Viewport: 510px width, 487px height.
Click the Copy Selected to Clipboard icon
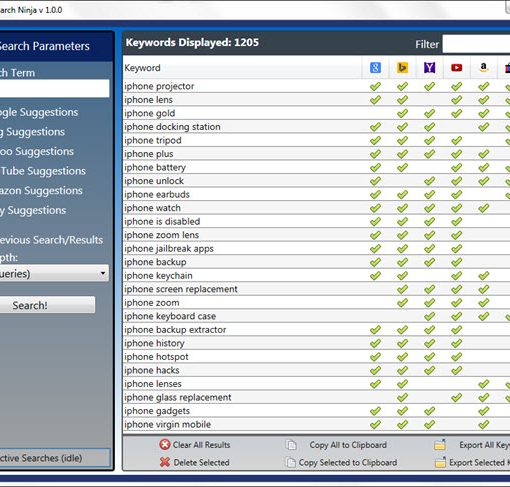coord(291,462)
